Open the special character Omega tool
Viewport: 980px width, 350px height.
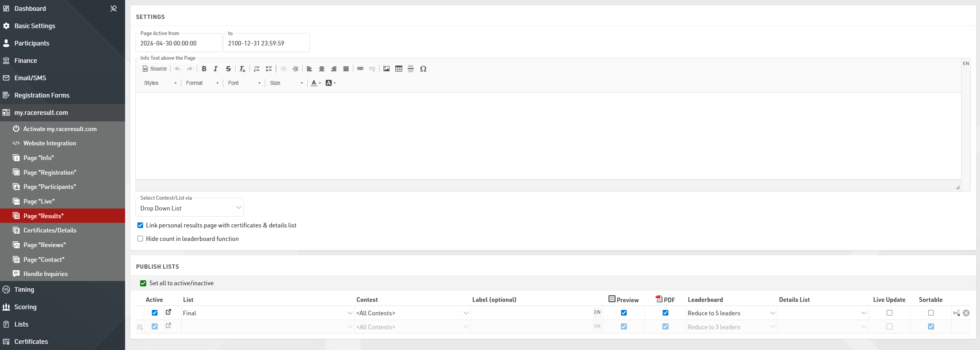tap(423, 69)
